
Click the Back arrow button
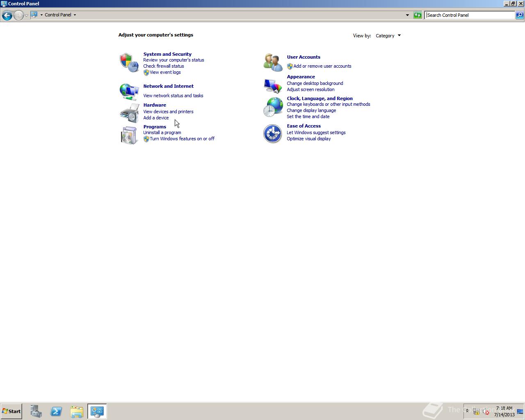(x=7, y=15)
